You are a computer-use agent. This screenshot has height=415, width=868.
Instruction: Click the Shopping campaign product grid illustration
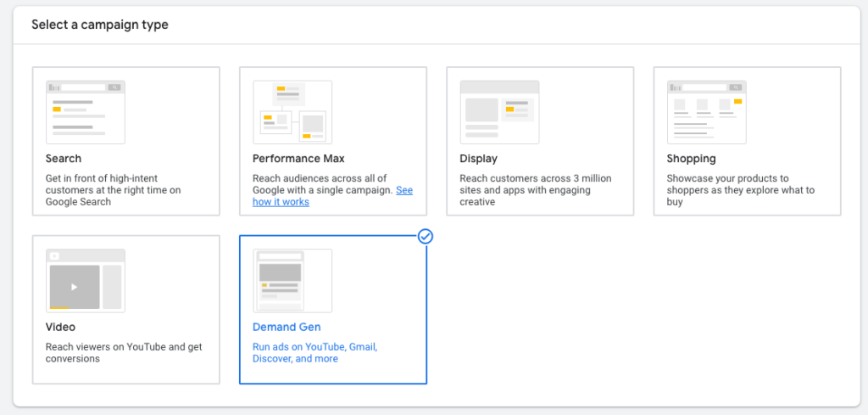[706, 113]
